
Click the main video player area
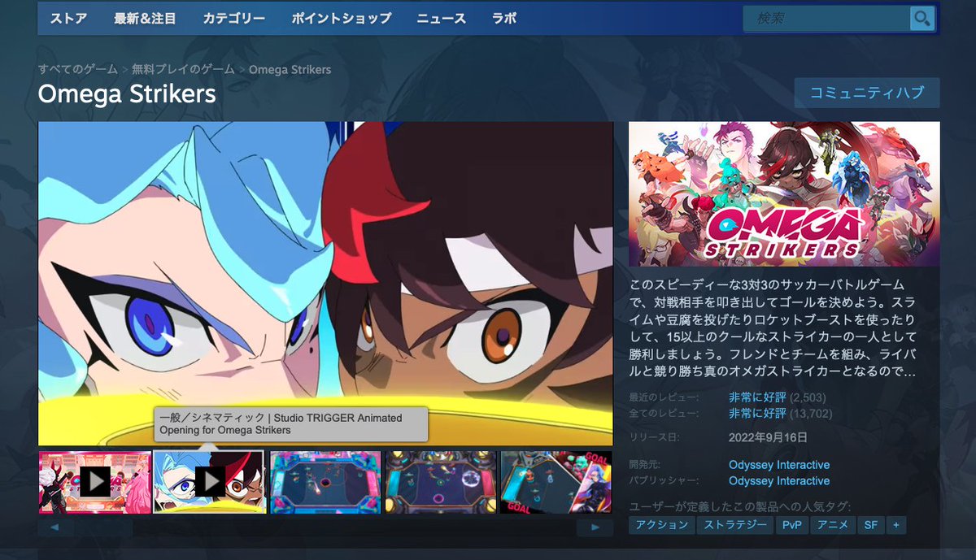pos(325,284)
